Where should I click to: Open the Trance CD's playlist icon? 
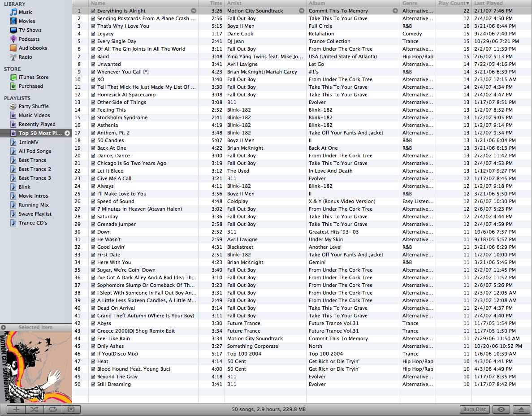13,223
